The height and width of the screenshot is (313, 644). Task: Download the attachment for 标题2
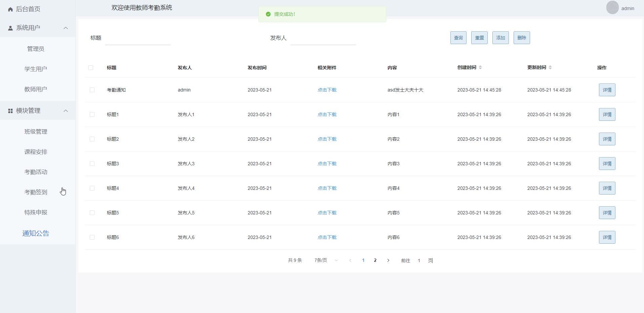coord(327,139)
